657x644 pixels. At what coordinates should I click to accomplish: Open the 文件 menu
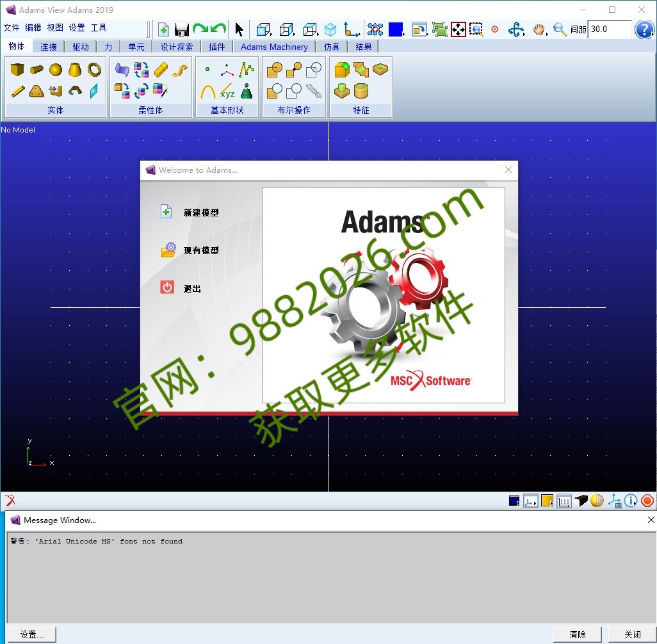point(12,28)
